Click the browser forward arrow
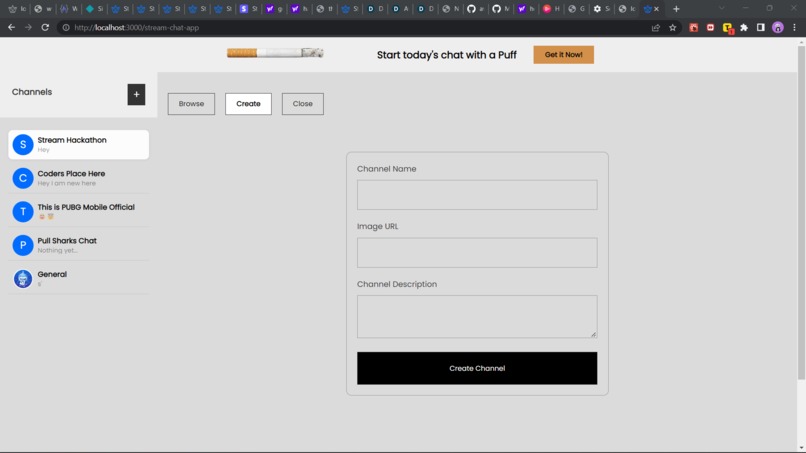The image size is (806, 453). click(28, 27)
